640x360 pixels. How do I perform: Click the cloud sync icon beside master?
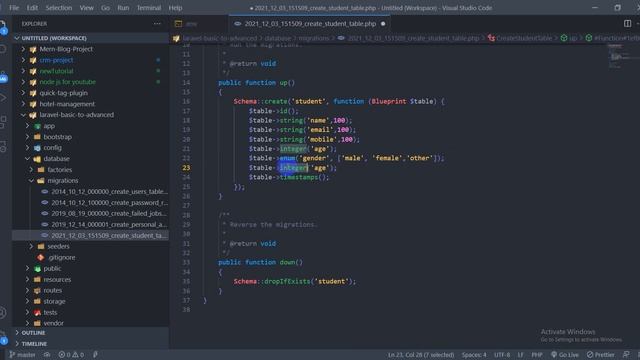click(47, 355)
